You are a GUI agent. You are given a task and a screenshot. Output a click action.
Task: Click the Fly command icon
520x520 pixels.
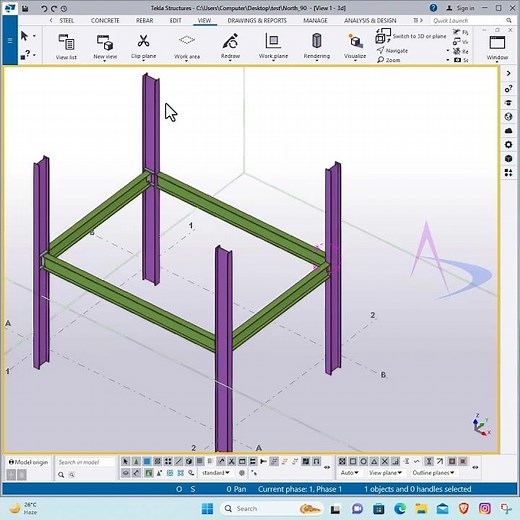click(x=457, y=32)
